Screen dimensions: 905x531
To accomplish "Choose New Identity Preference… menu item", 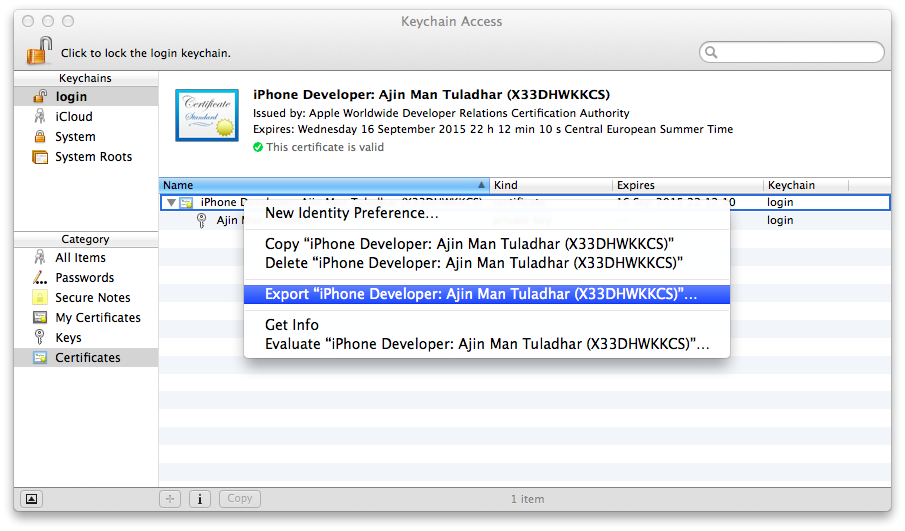I will pyautogui.click(x=487, y=213).
